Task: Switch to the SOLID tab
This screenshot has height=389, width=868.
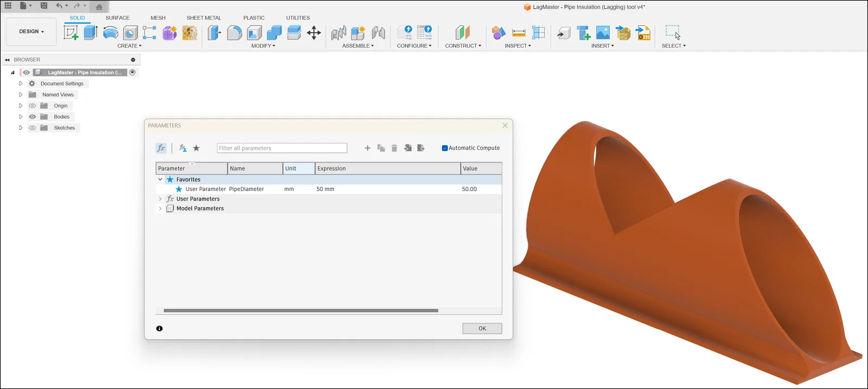Action: point(77,18)
